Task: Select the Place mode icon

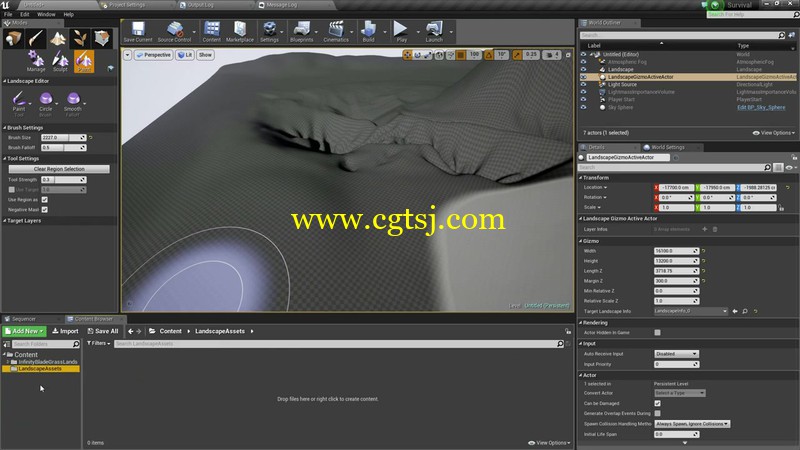Action: 13,39
